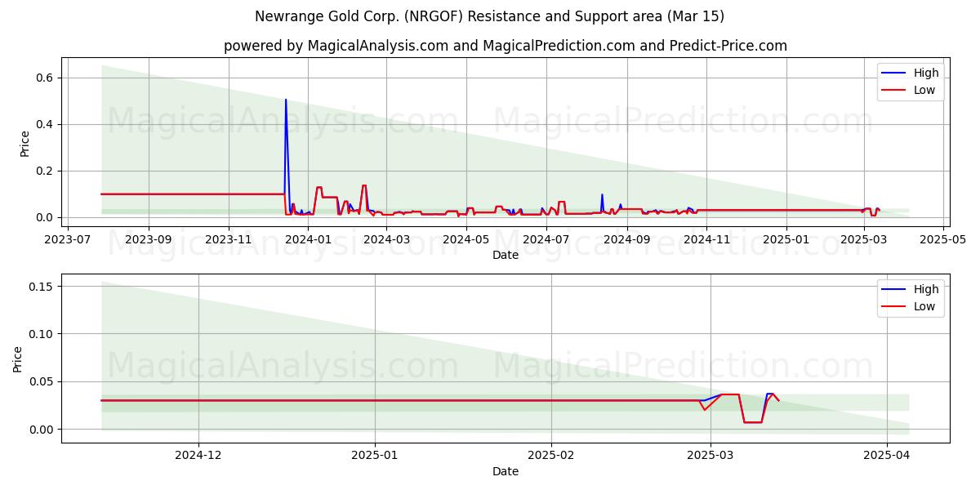Viewport: 980px width, 490px height.
Task: Click the 0.4 price tick in top chart
Action: [x=45, y=124]
